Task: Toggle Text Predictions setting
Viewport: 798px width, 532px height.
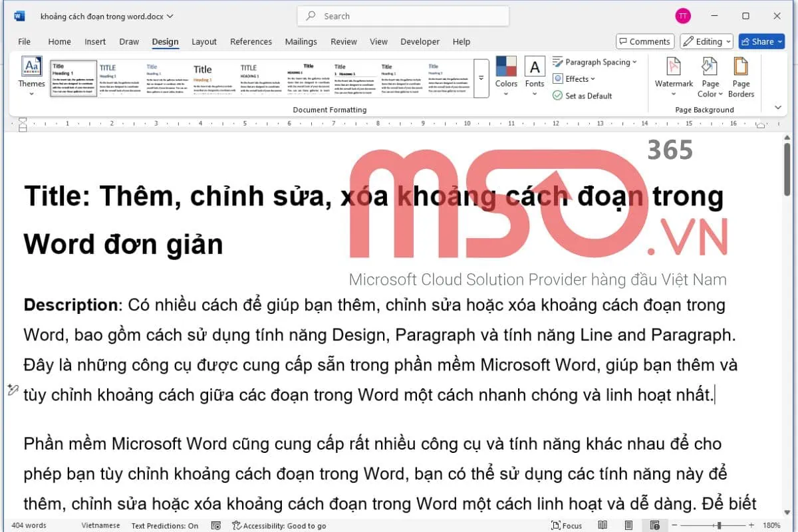Action: tap(165, 525)
